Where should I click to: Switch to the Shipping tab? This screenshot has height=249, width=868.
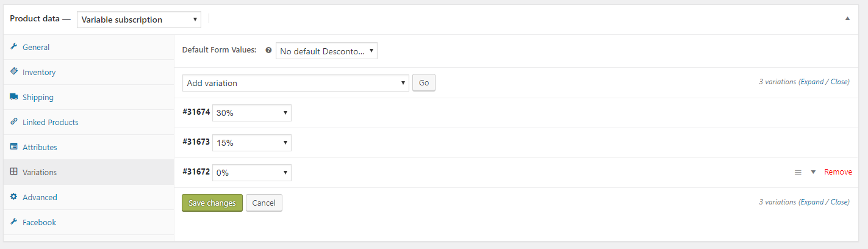coord(38,97)
